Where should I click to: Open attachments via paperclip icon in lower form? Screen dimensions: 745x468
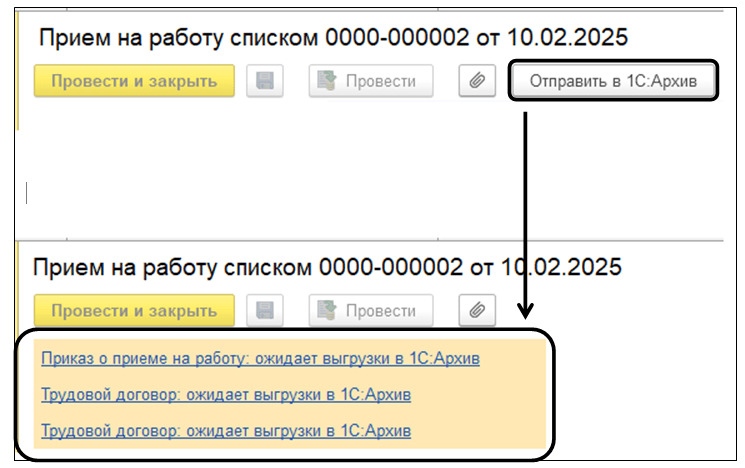tap(477, 310)
